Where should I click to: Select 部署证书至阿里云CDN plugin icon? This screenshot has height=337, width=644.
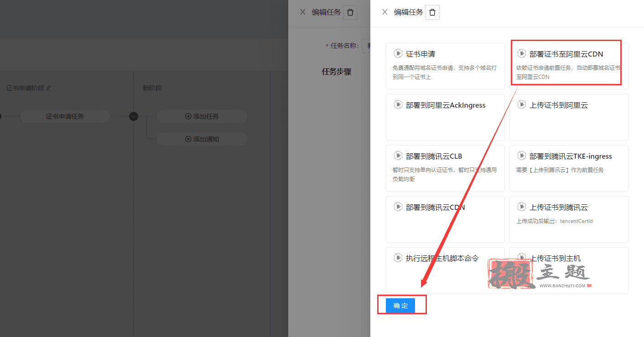(x=521, y=53)
